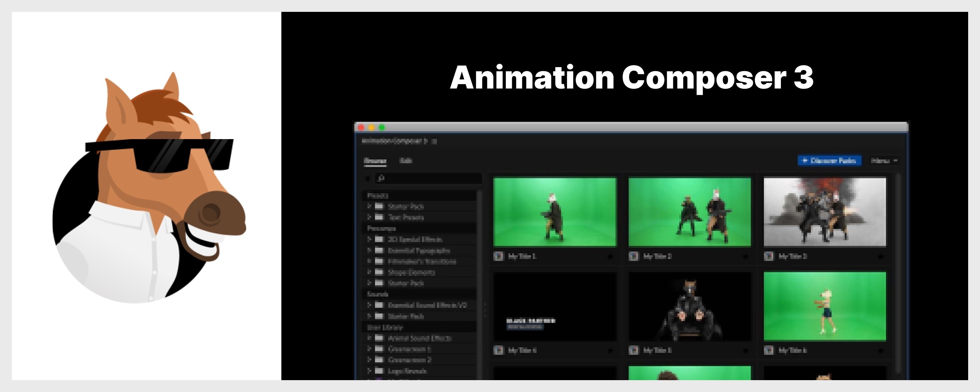Select the My Title 4 thumbnail
The height and width of the screenshot is (392, 980).
click(555, 307)
